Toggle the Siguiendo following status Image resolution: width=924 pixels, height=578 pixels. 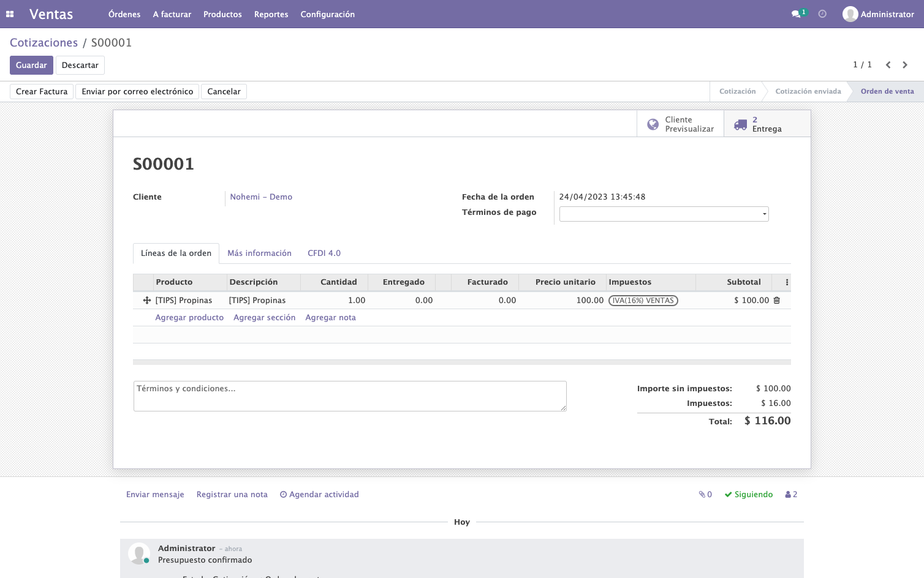click(x=749, y=495)
